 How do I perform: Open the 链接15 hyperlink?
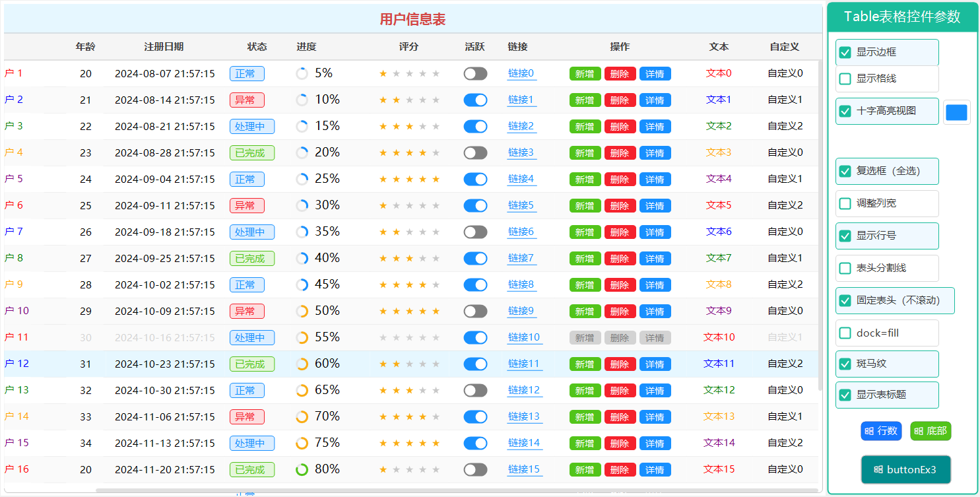coord(523,469)
